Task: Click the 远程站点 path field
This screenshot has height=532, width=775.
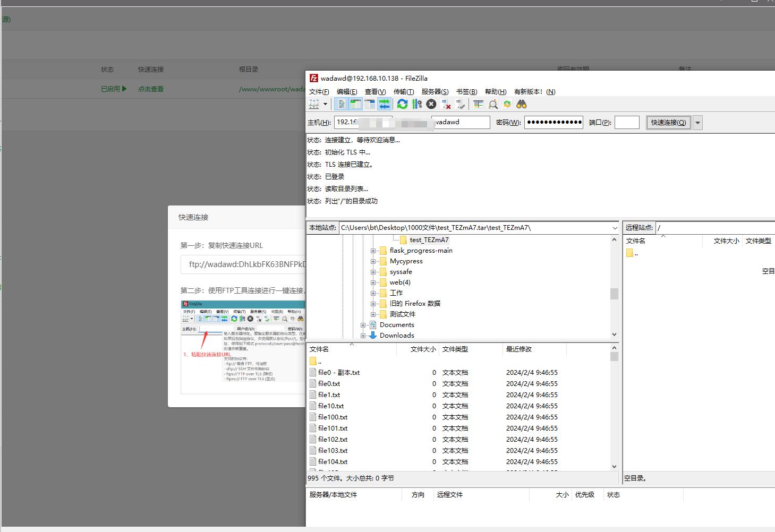Action: coord(715,227)
